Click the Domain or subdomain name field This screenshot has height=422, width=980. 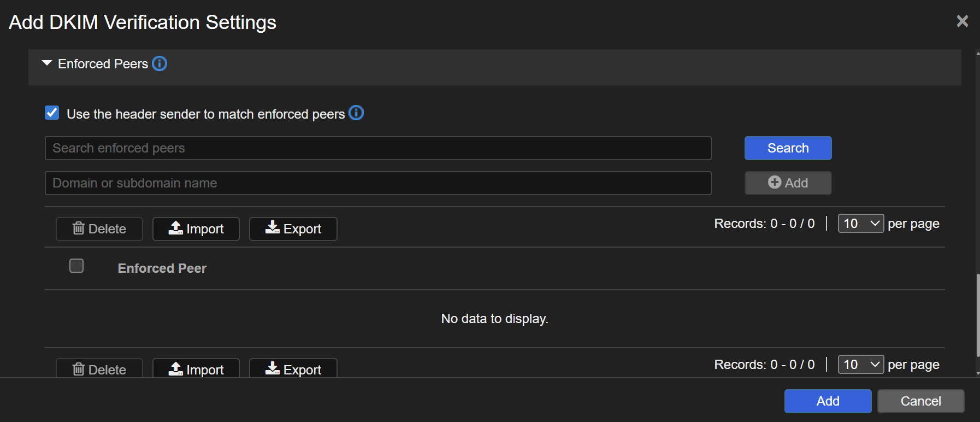click(x=378, y=183)
